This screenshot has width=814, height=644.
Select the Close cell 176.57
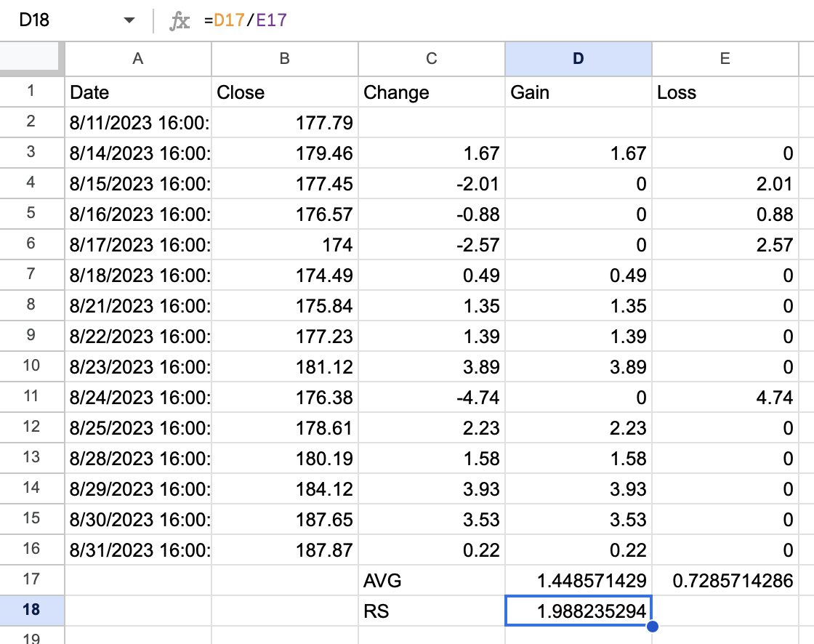point(284,214)
